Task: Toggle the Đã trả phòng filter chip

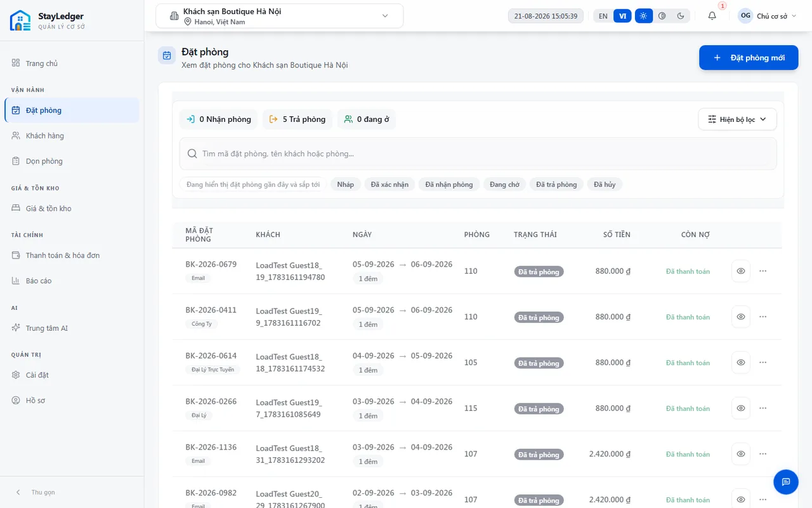Action: [556, 184]
